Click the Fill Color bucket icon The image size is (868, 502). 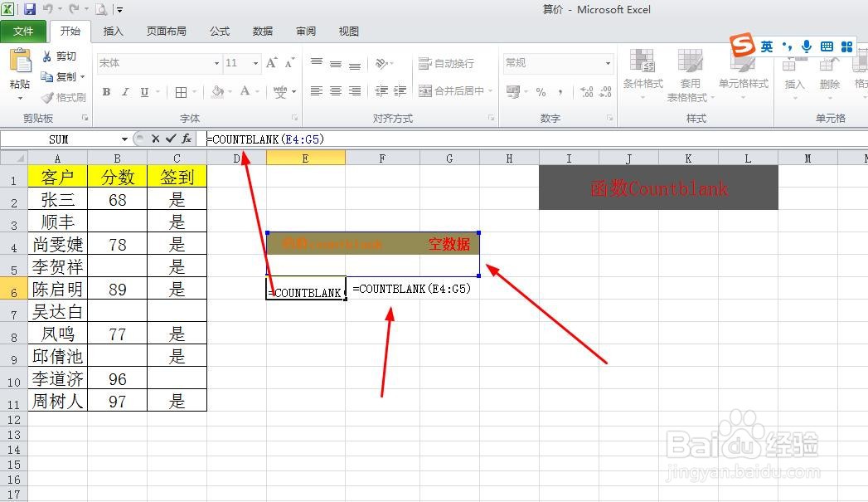(x=217, y=91)
